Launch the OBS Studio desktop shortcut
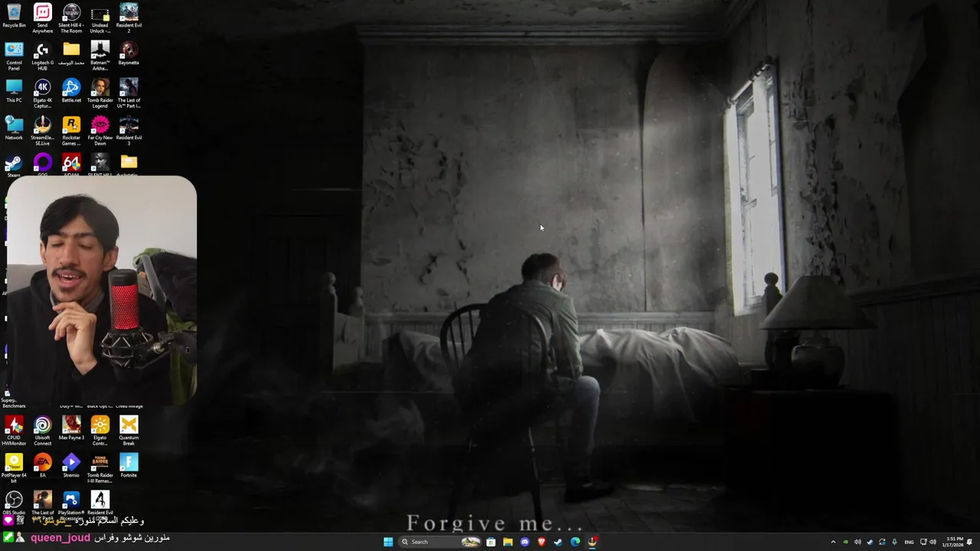This screenshot has width=980, height=551. point(14,504)
